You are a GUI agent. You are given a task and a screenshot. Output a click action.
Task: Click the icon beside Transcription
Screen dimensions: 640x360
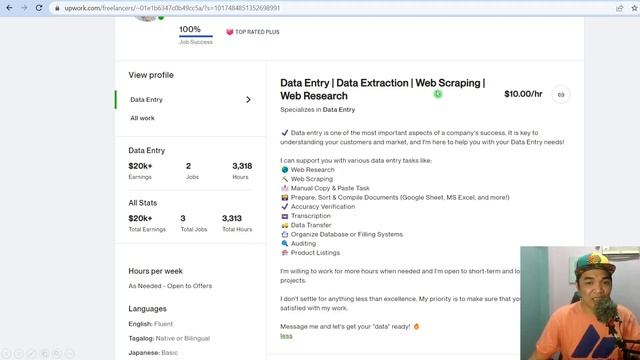point(284,216)
